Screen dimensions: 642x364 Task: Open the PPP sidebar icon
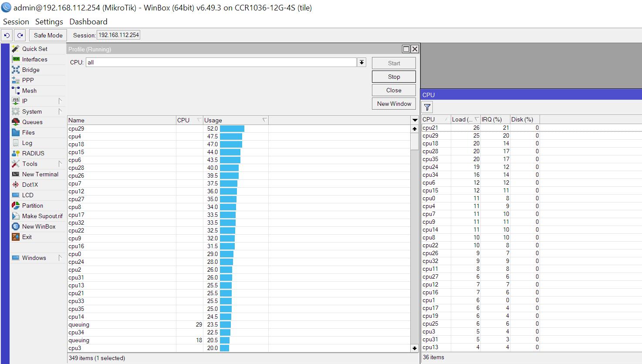(x=16, y=80)
